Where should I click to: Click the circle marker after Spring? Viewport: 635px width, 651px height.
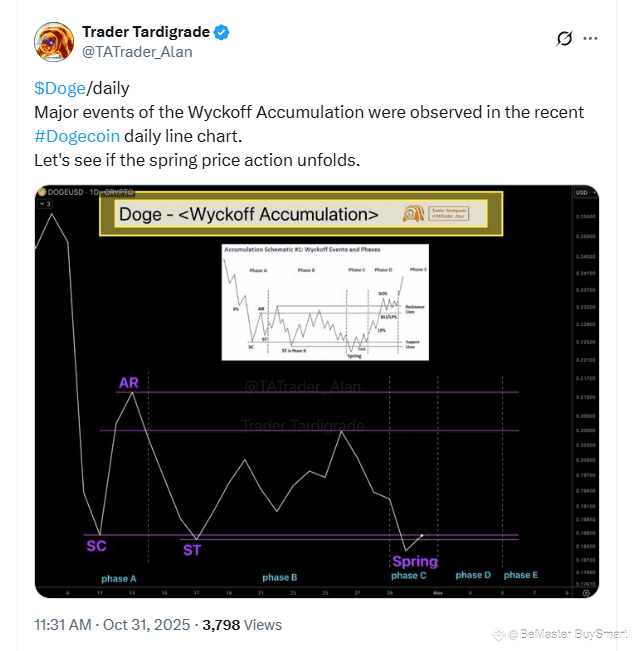pos(422,535)
